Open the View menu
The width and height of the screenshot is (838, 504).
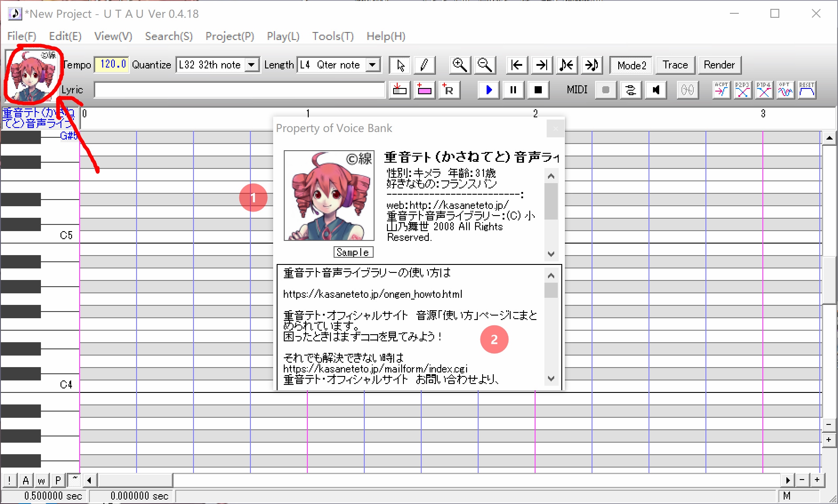113,36
